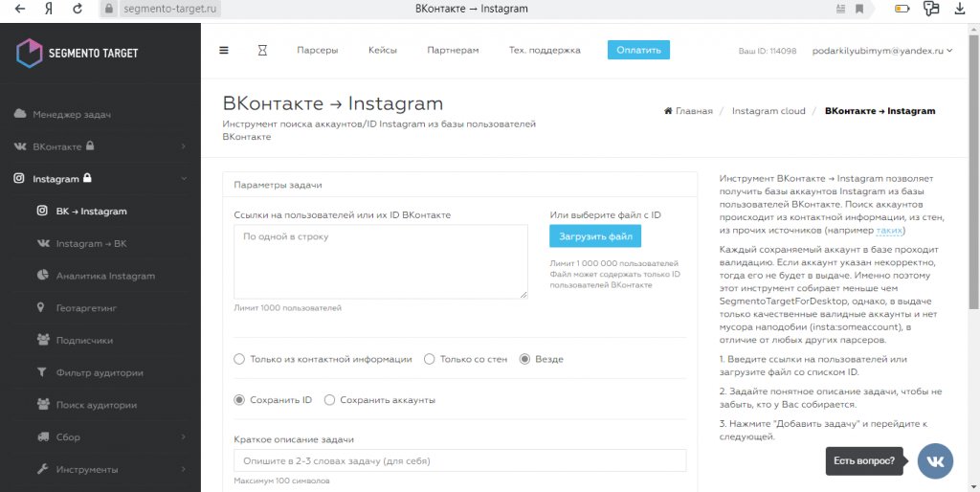This screenshot has height=492, width=980.
Task: Click Лимит 1000 пользователей hint text
Action: (x=287, y=308)
